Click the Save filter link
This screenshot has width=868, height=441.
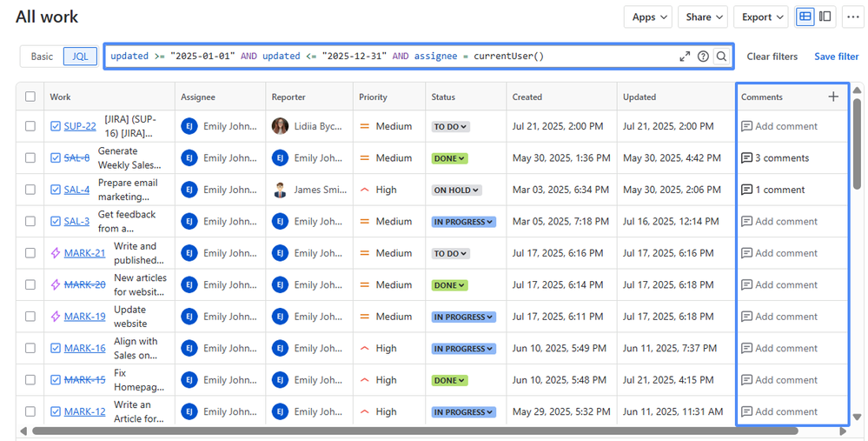coord(836,57)
